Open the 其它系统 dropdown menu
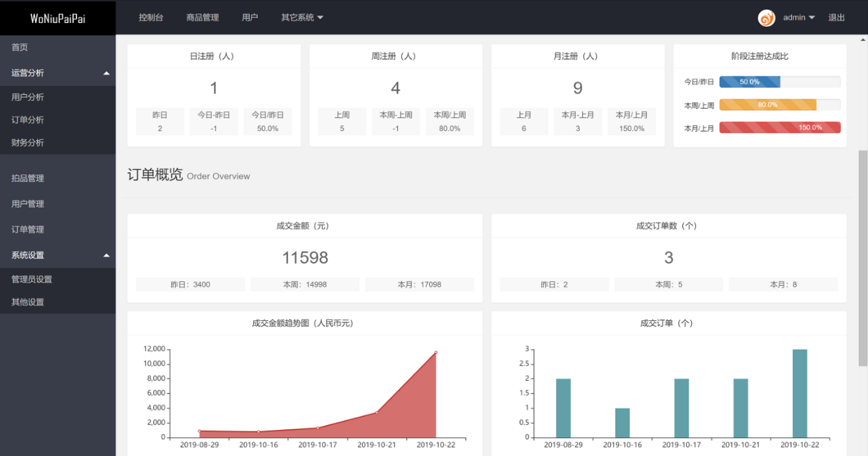The image size is (868, 456). tap(302, 18)
